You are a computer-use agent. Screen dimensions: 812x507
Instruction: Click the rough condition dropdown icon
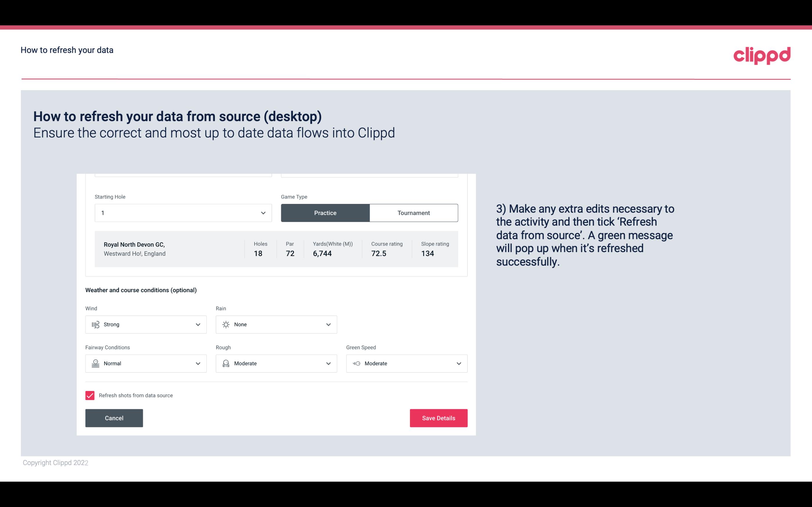328,363
